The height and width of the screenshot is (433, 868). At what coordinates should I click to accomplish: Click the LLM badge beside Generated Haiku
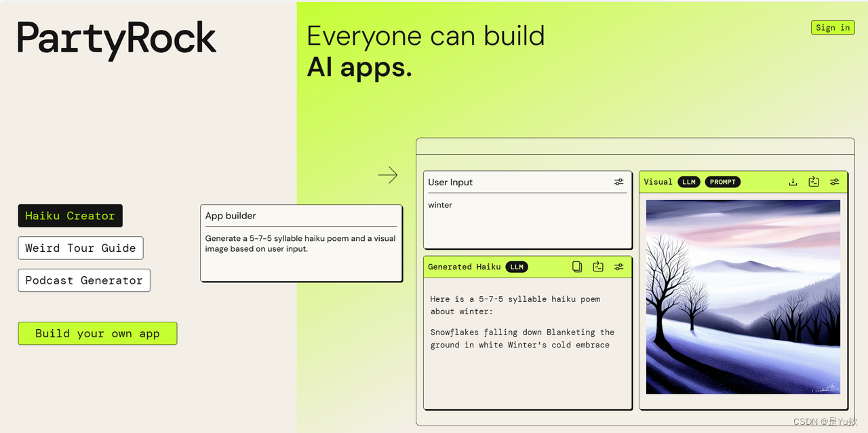pos(517,267)
